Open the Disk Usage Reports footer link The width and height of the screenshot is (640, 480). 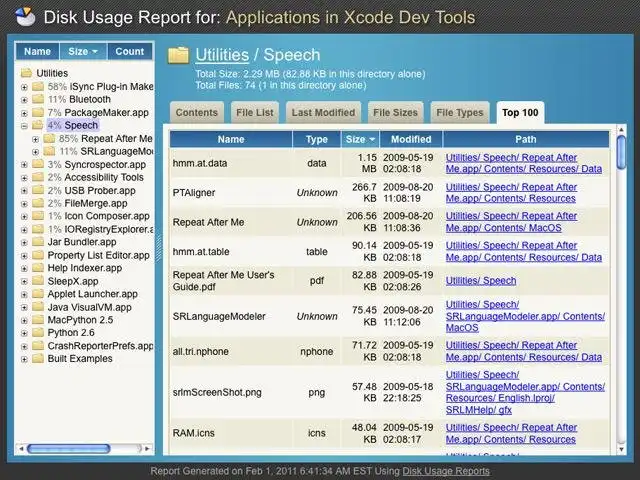click(446, 471)
